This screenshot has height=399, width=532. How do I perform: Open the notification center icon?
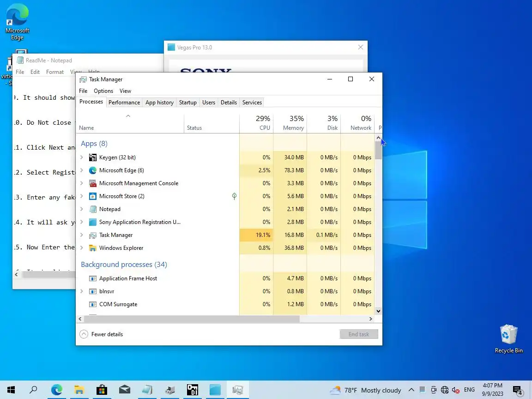518,391
